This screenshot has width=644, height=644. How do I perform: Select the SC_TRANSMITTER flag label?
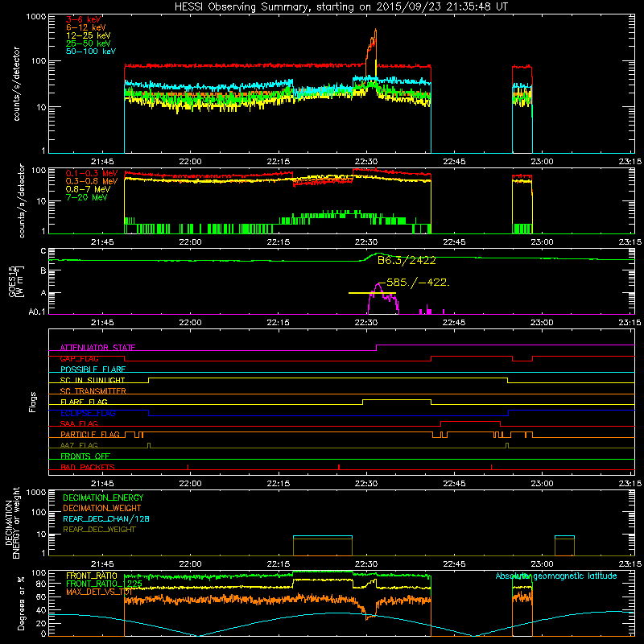(93, 391)
